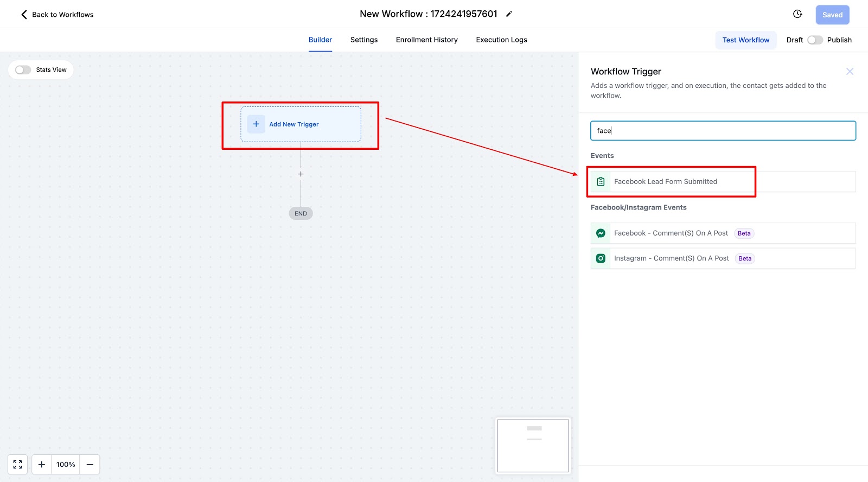The width and height of the screenshot is (868, 482).
Task: Click the Add New Trigger label
Action: (x=294, y=124)
